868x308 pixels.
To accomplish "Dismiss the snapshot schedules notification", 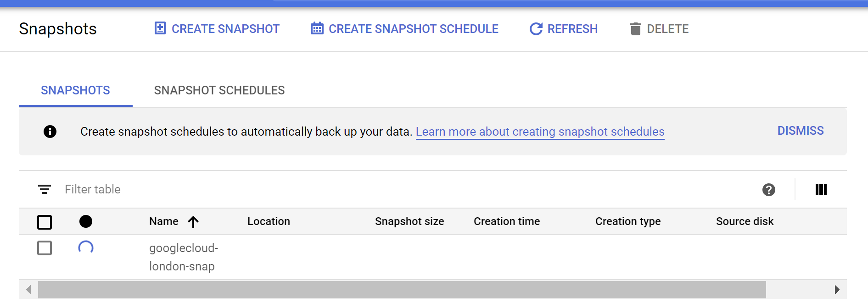I will point(801,131).
